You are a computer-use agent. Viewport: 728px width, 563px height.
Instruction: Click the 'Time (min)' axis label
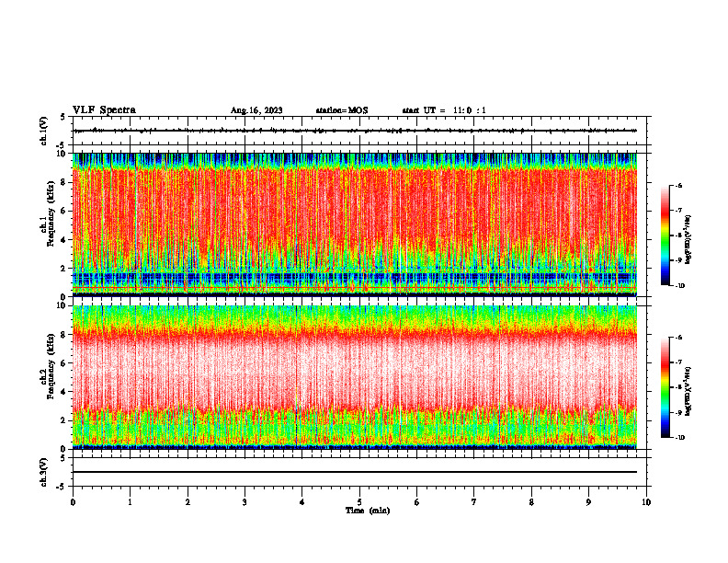point(368,511)
